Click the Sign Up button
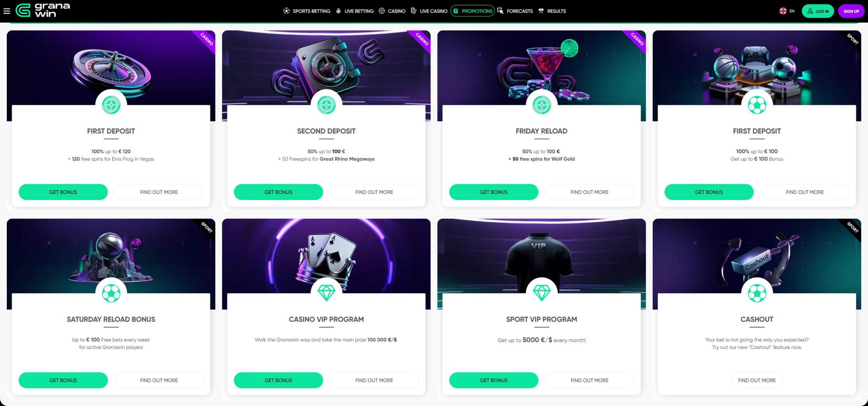 (851, 11)
